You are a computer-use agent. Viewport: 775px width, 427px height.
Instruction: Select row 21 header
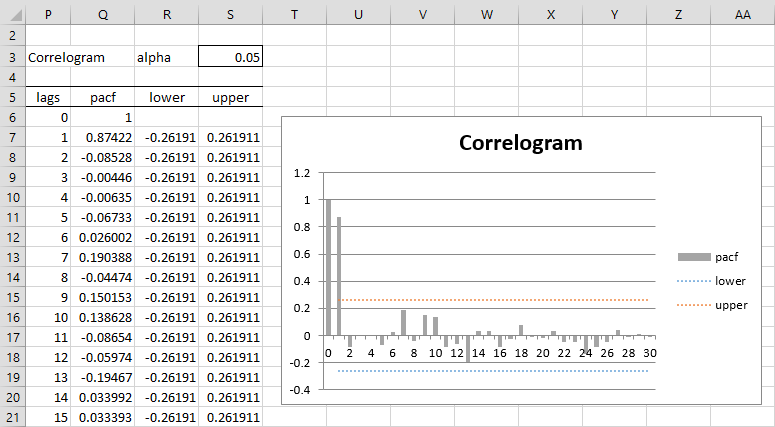pyautogui.click(x=12, y=417)
